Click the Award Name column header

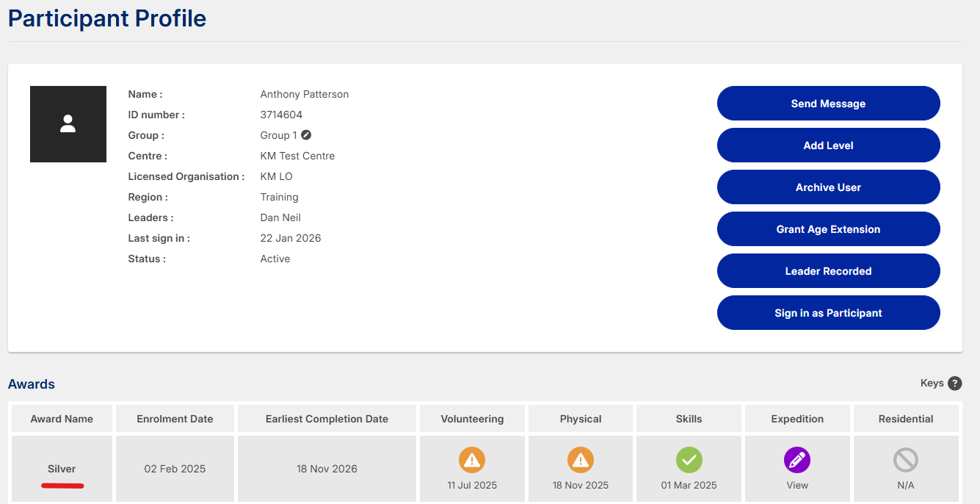[62, 419]
